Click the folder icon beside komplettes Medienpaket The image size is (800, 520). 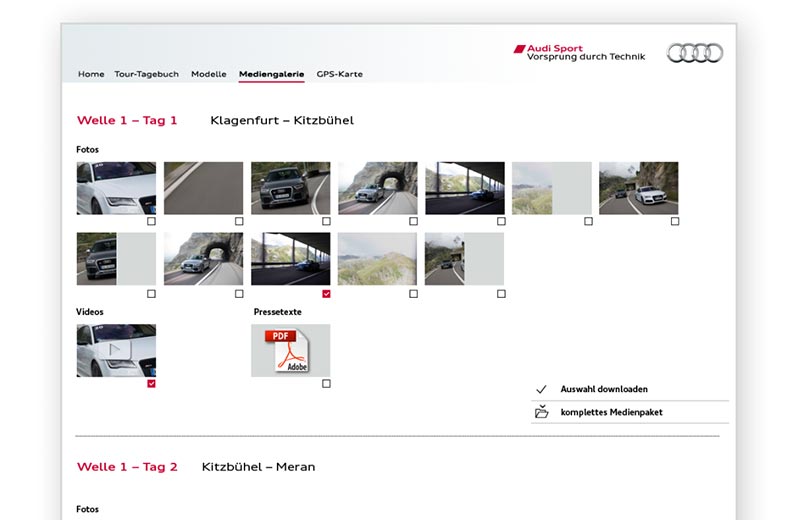point(541,412)
